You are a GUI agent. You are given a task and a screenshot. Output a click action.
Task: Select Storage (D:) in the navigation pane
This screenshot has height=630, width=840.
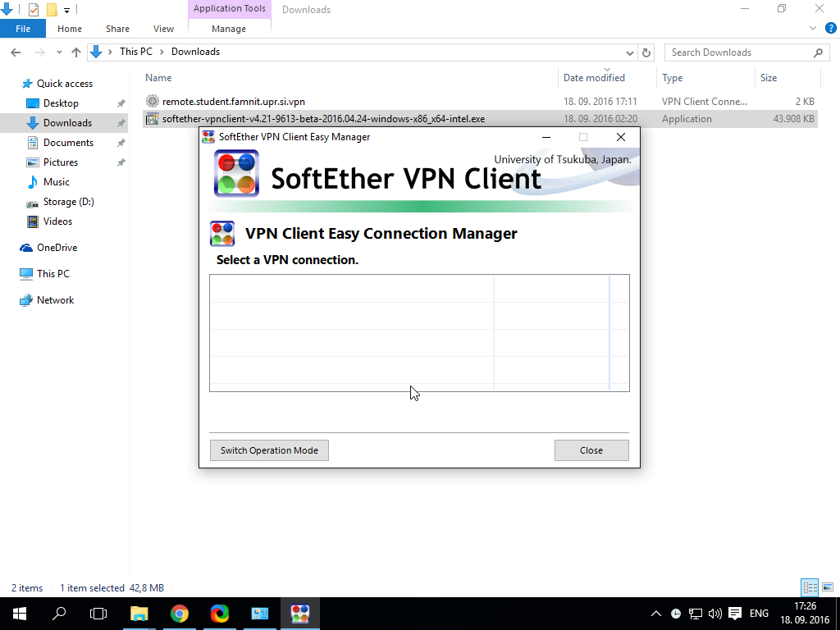(68, 202)
